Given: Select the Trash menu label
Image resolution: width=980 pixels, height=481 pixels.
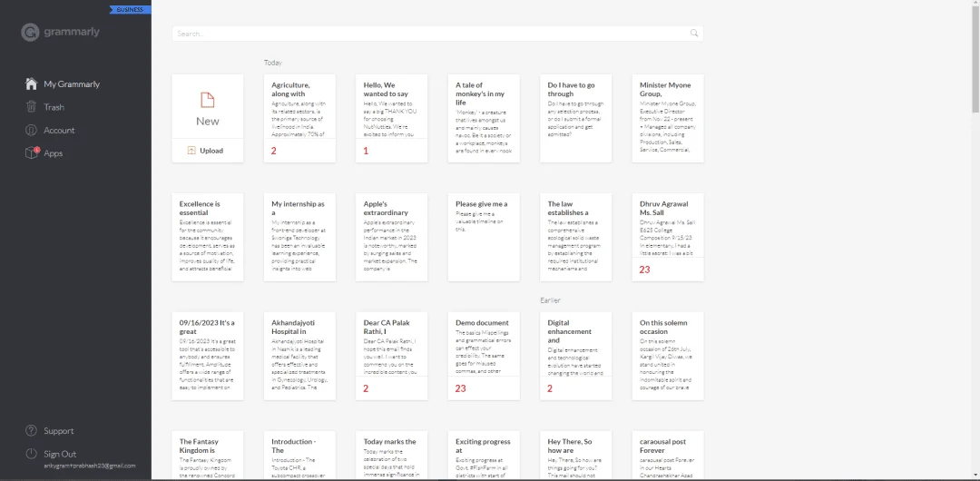Looking at the screenshot, I should coord(54,107).
